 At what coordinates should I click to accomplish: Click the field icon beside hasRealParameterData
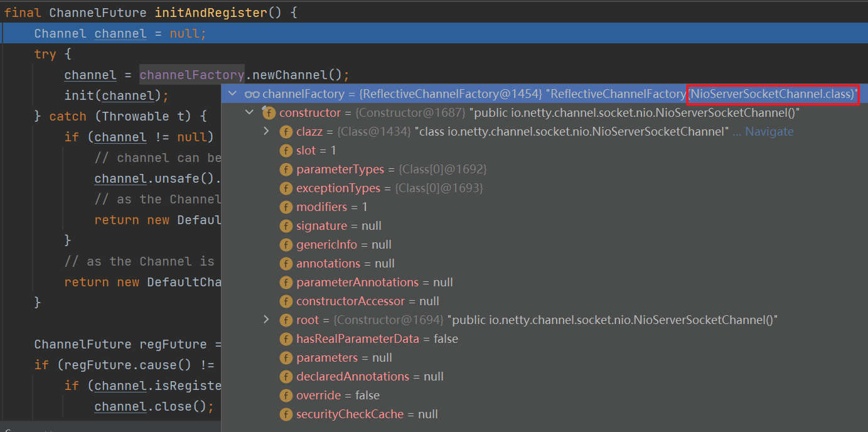click(x=286, y=339)
